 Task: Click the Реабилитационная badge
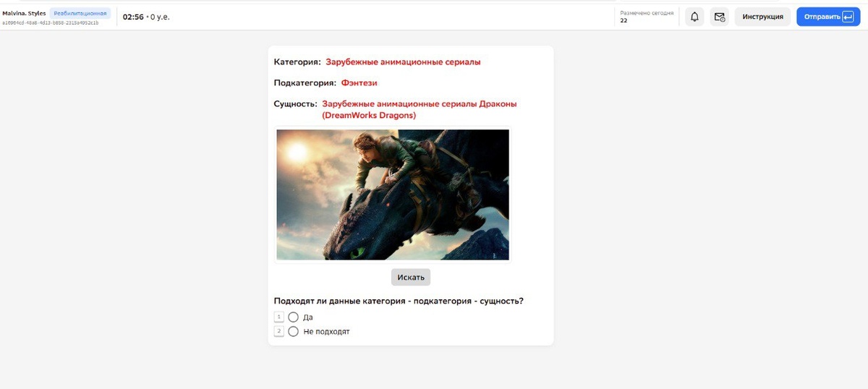coord(80,13)
